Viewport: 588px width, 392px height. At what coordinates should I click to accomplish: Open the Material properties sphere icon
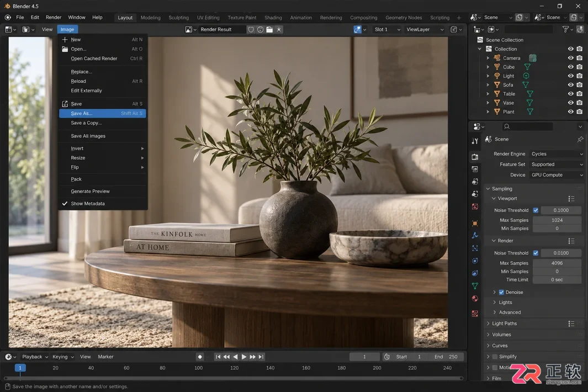pos(475,299)
